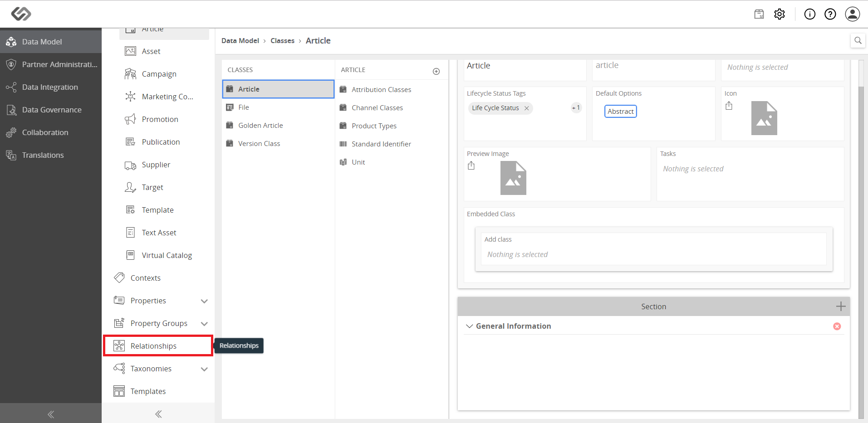Go to Classes breadcrumb
The image size is (868, 423).
pyautogui.click(x=282, y=41)
